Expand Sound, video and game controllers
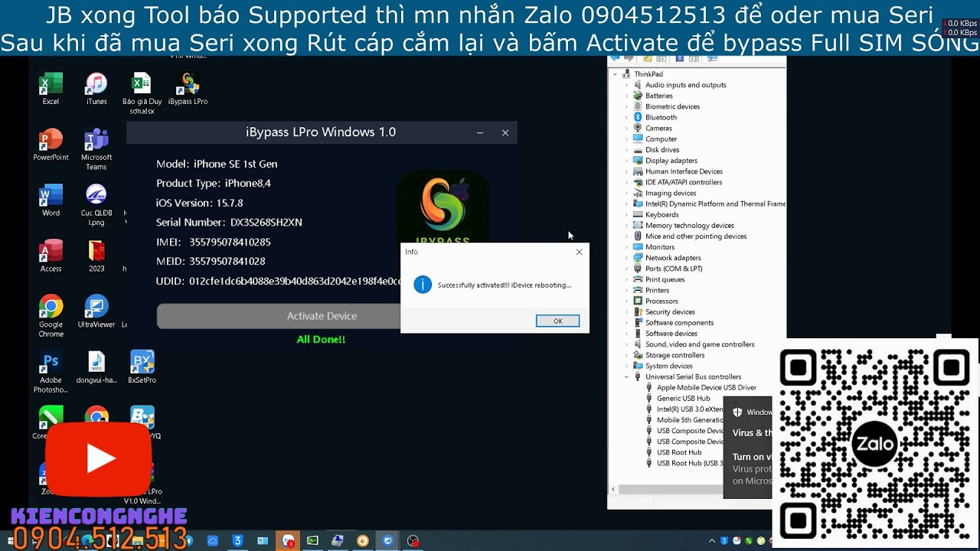 626,344
